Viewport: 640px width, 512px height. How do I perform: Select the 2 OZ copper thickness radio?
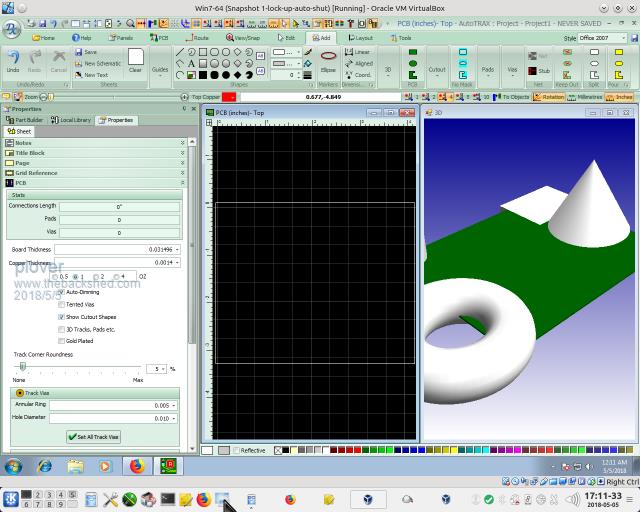tap(95, 276)
